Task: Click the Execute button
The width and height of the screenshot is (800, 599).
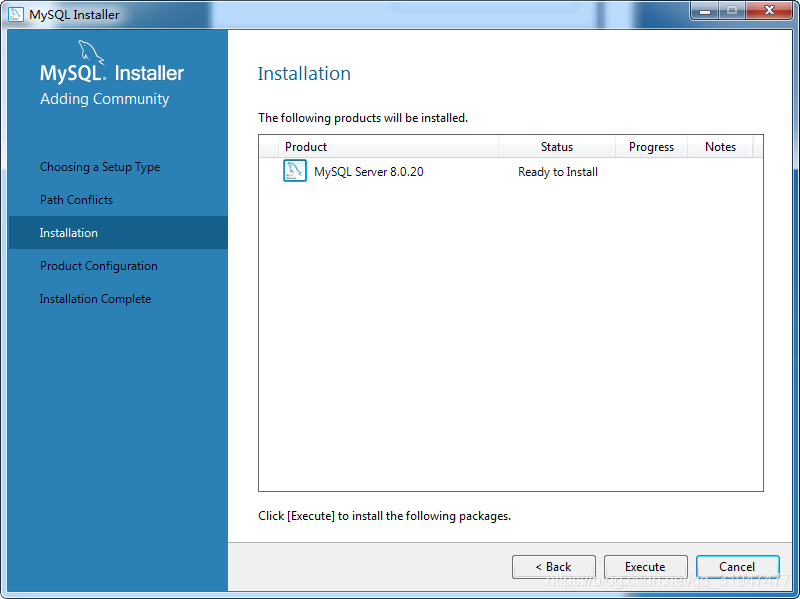Action: pyautogui.click(x=645, y=567)
